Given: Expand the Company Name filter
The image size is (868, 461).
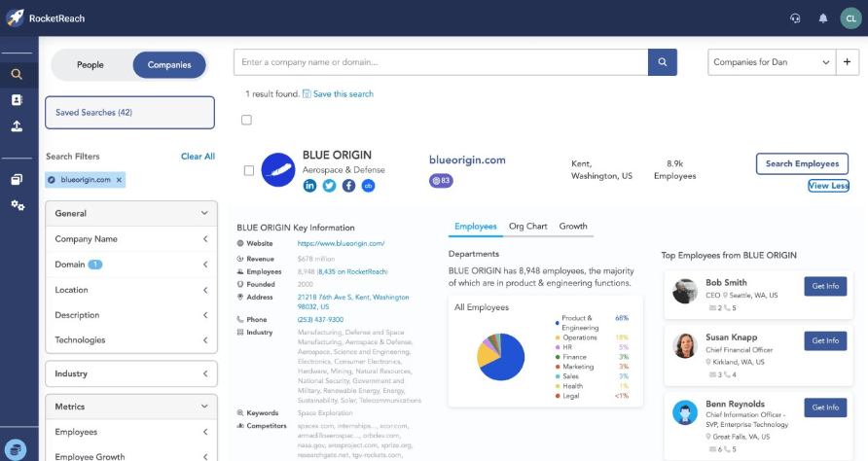Looking at the screenshot, I should 131,239.
